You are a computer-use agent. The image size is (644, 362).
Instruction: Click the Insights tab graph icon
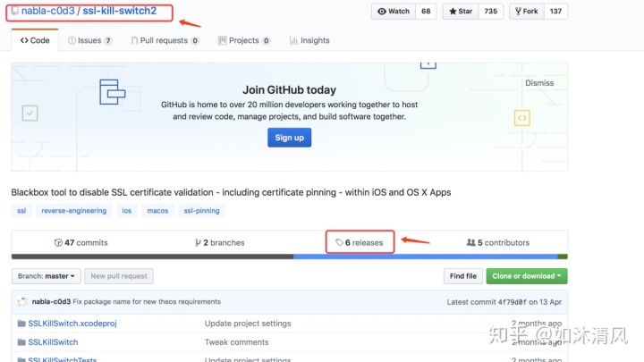click(293, 40)
